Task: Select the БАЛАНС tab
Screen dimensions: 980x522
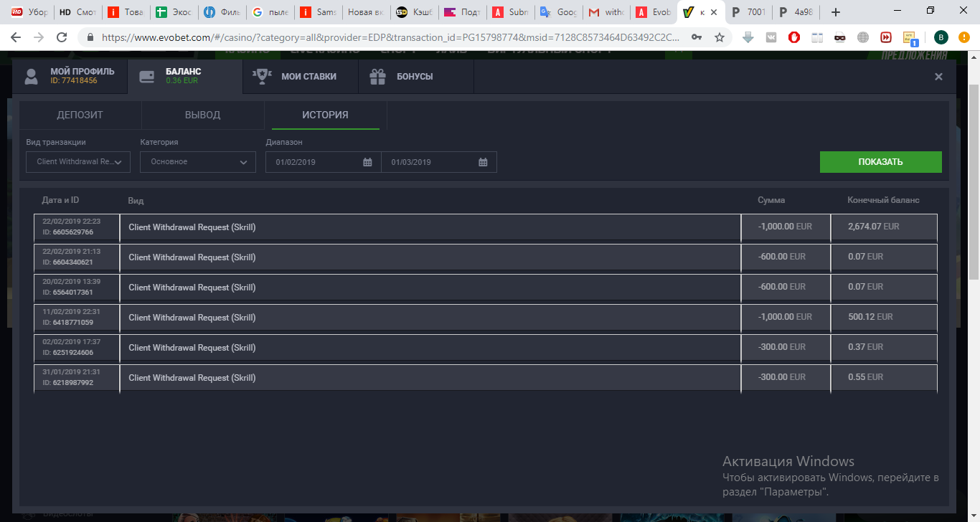Action: (185, 76)
